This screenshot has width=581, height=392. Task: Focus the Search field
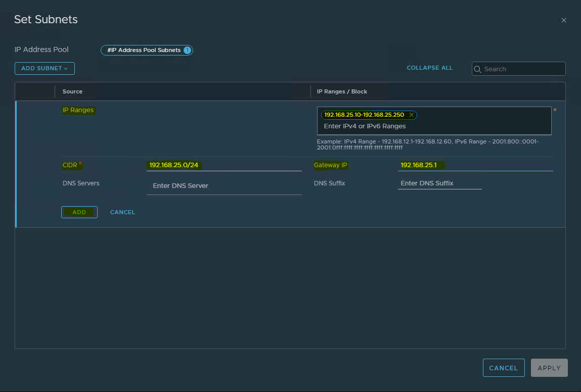518,69
